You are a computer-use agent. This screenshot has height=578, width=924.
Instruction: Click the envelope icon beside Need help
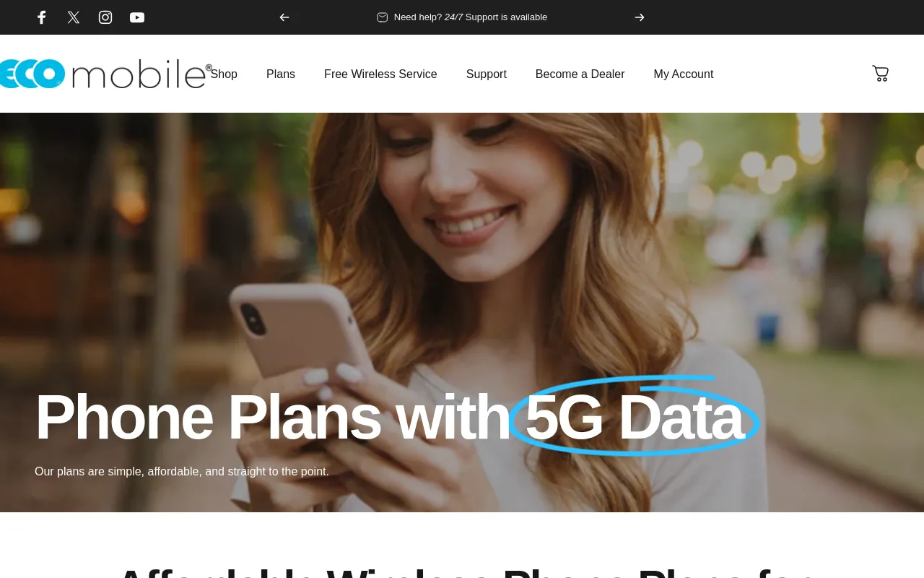[x=383, y=17]
